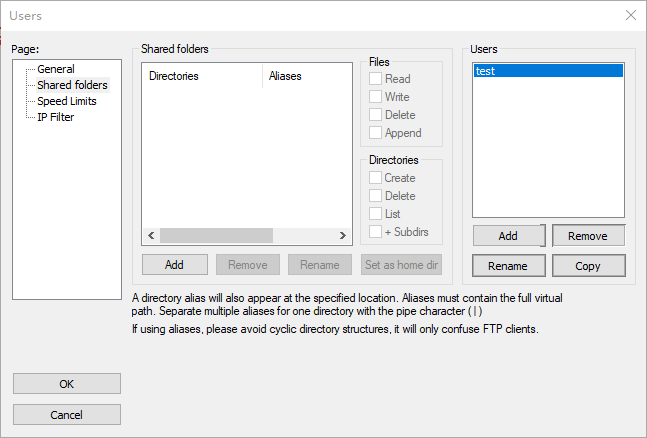This screenshot has height=438, width=647.
Task: Click the scroll right arrow
Action: tap(342, 235)
